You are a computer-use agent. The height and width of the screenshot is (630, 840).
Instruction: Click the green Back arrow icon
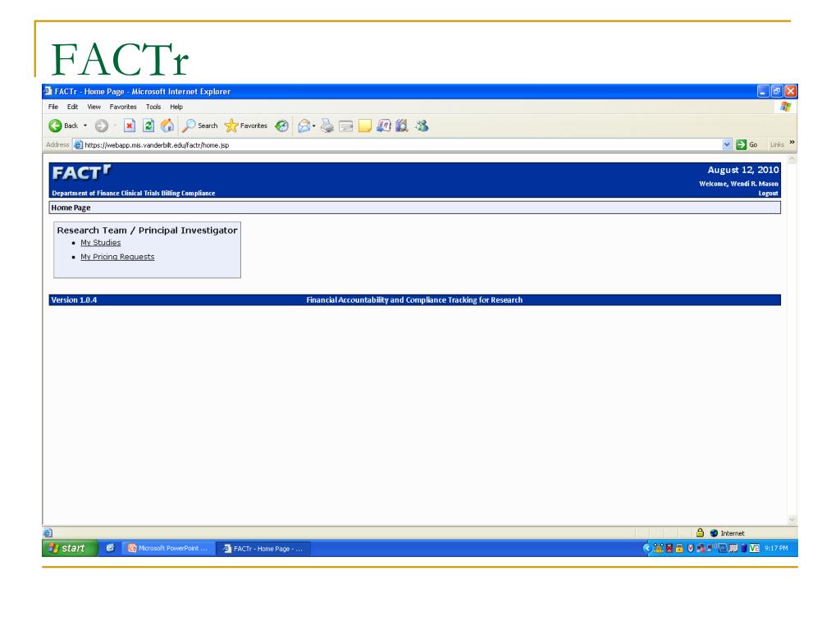55,126
